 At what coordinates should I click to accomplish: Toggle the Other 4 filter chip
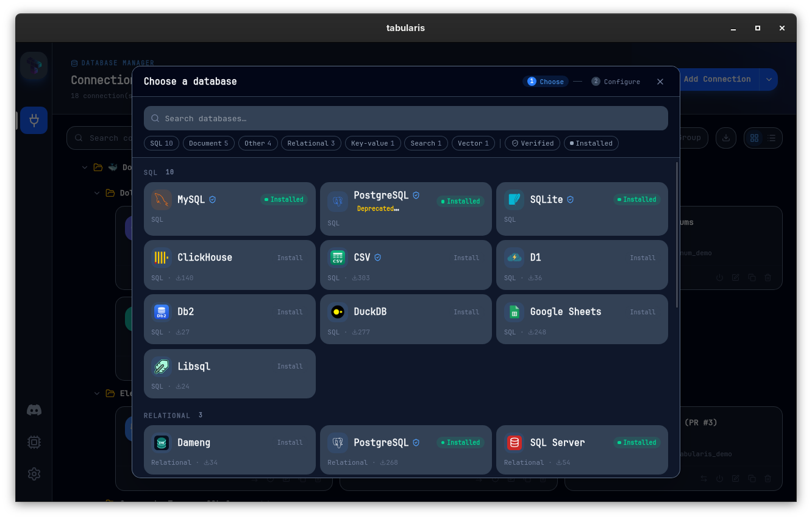(x=258, y=144)
